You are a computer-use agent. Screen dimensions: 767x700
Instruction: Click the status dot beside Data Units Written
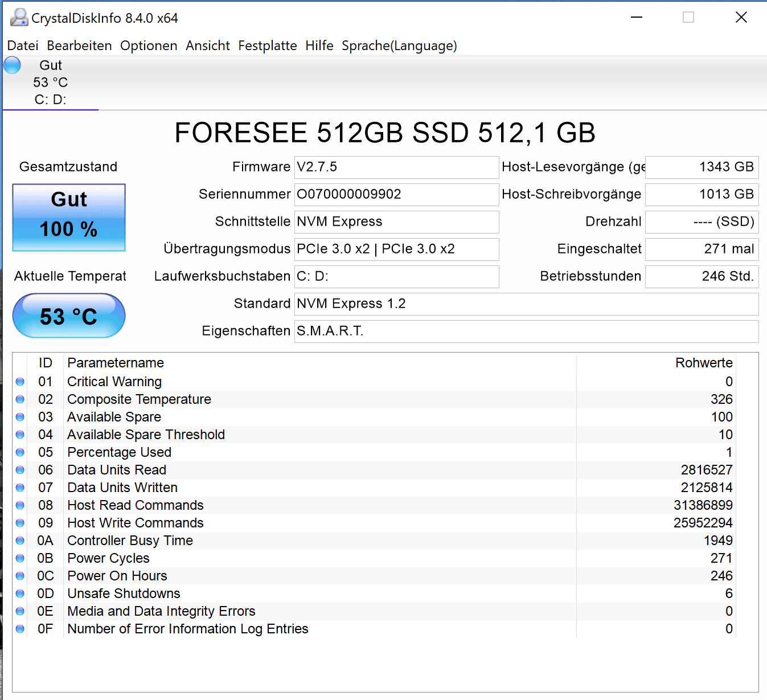(x=20, y=488)
